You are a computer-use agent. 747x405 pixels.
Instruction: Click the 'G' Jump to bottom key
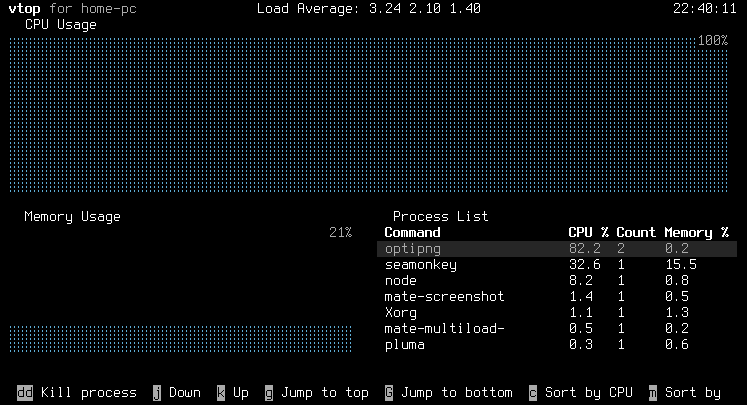[389, 393]
